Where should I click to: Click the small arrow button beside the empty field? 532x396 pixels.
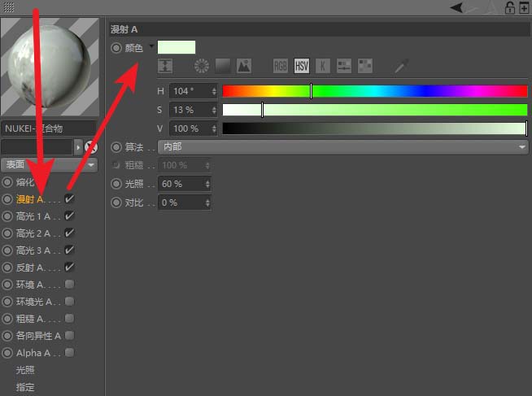[78, 147]
